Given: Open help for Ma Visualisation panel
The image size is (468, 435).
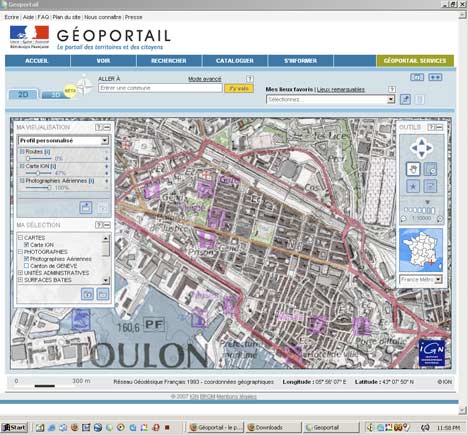Looking at the screenshot, I should pos(98,127).
